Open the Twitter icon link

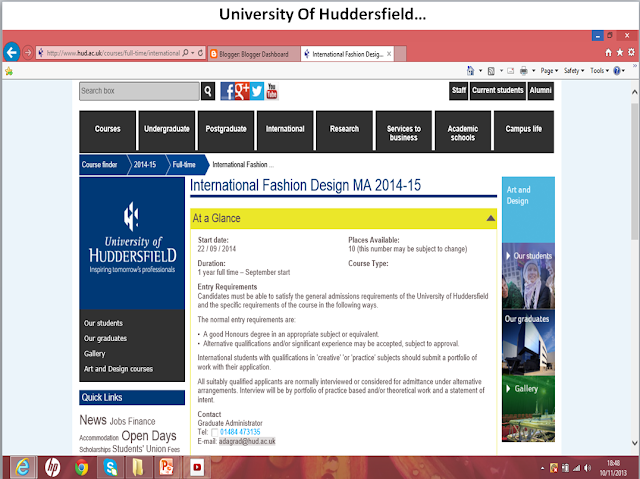coord(257,91)
